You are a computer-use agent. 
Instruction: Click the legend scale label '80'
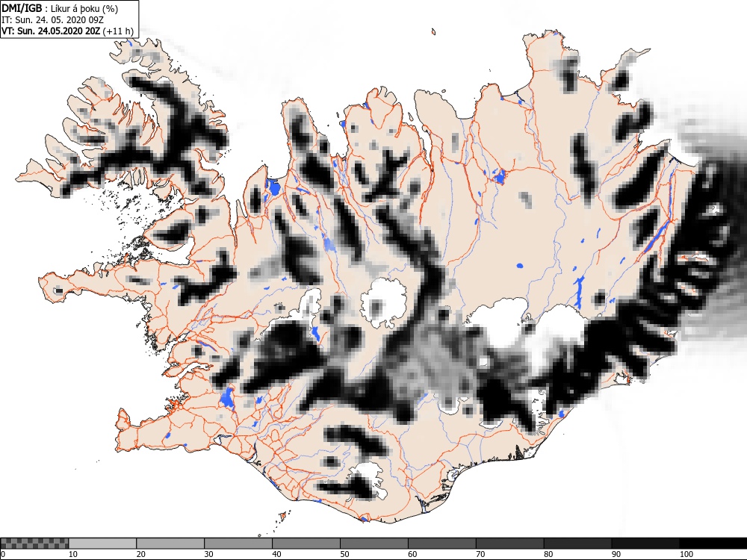548,554
